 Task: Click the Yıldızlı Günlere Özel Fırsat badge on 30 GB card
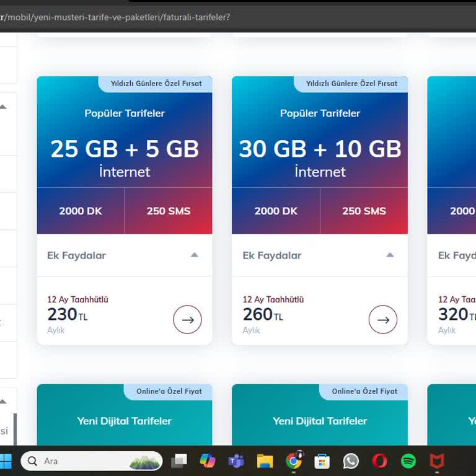[351, 84]
